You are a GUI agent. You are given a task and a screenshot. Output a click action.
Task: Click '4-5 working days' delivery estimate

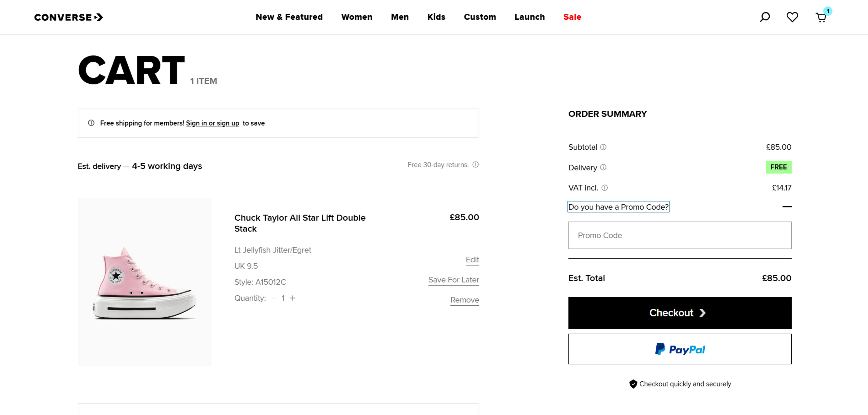pos(167,166)
